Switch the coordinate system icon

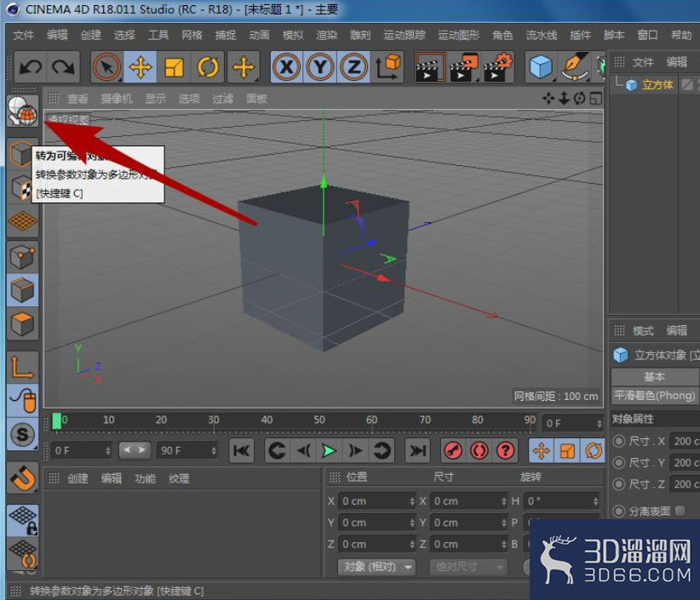coord(387,67)
